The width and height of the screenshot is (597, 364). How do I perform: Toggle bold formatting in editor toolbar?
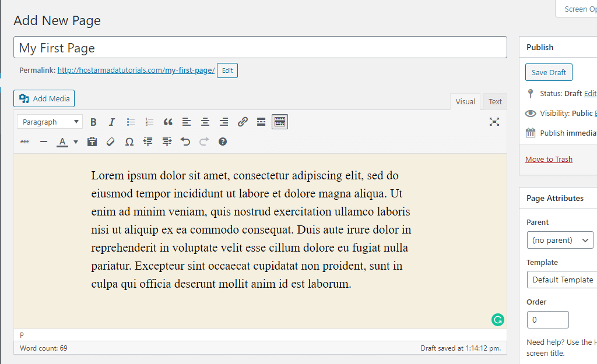(93, 122)
